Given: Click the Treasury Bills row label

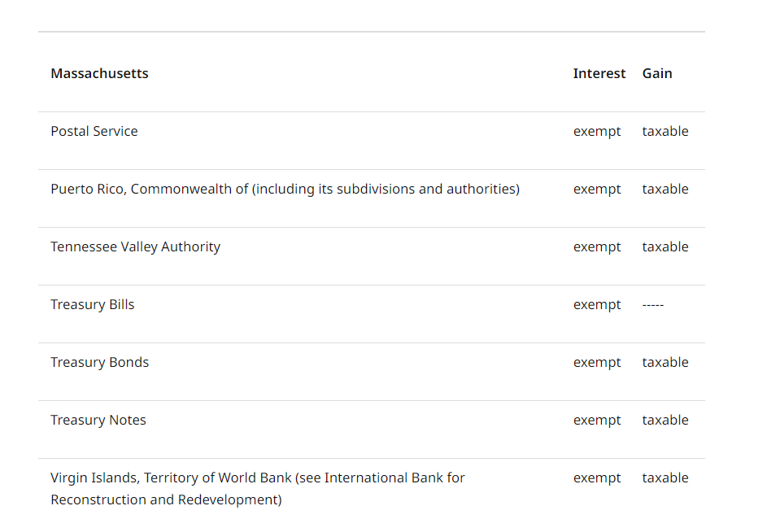Looking at the screenshot, I should pos(93,304).
